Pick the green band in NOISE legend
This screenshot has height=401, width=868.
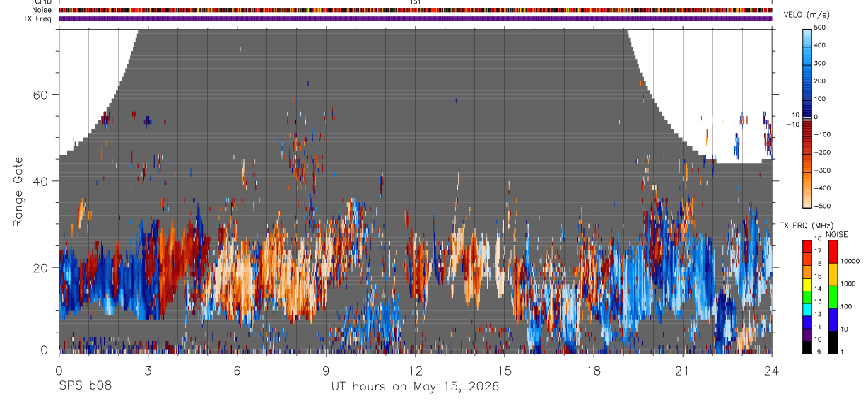coord(833,297)
